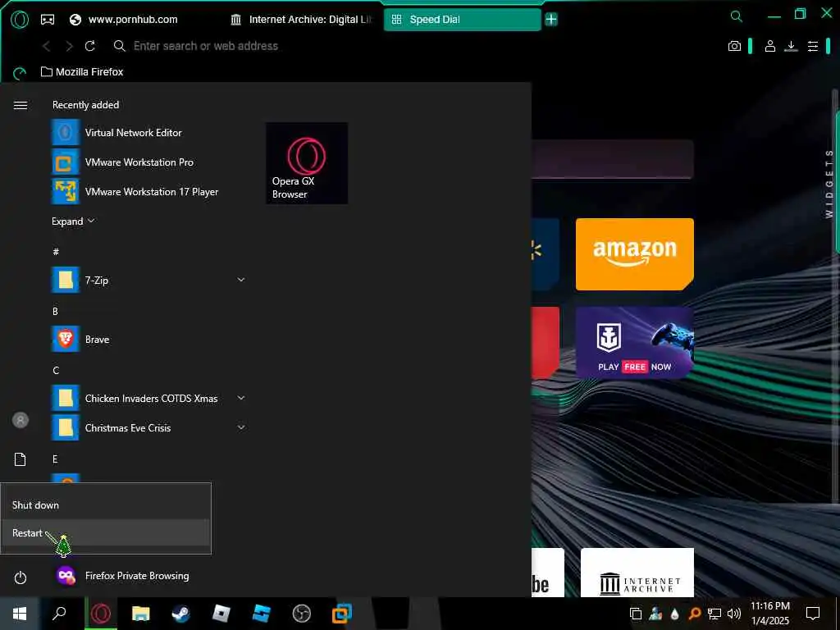This screenshot has height=630, width=840.
Task: Click the Power icon in Start menu
Action: (x=21, y=577)
